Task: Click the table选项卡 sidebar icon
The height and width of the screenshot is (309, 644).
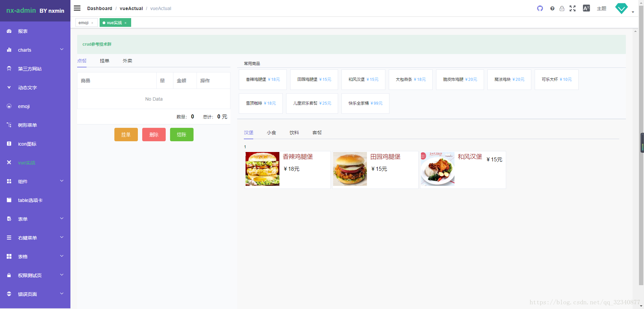Action: pyautogui.click(x=9, y=200)
